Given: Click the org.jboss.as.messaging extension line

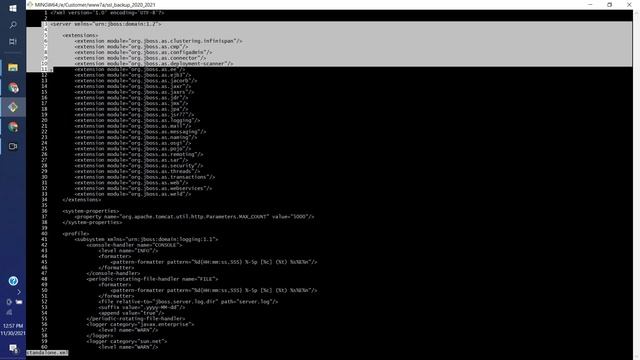Looking at the screenshot, I should pyautogui.click(x=140, y=132).
